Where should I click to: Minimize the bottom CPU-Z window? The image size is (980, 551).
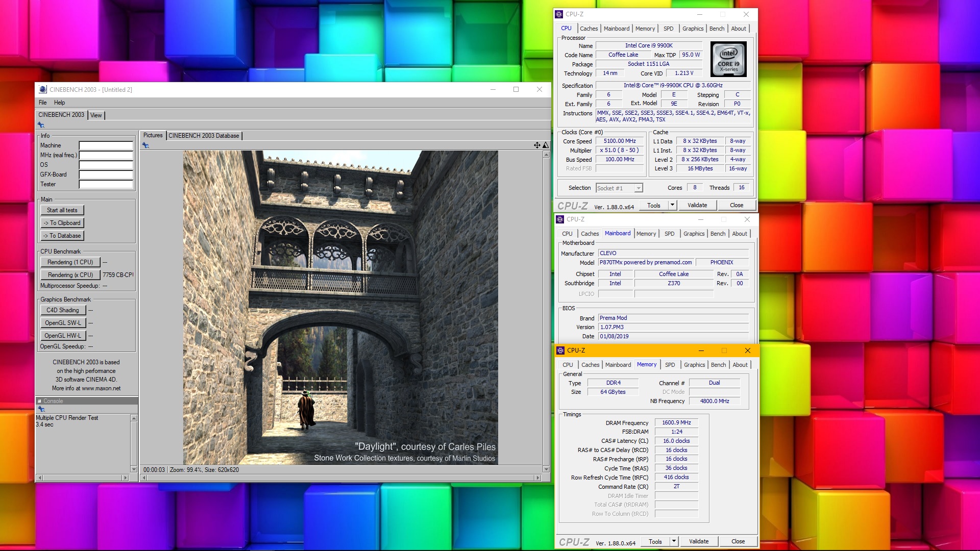tap(701, 350)
